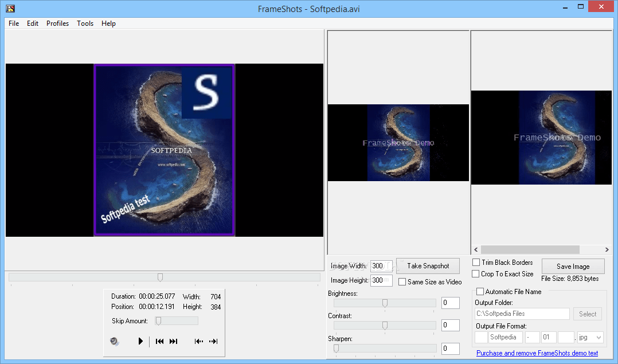Skip forward by the skip amount

pyautogui.click(x=213, y=341)
